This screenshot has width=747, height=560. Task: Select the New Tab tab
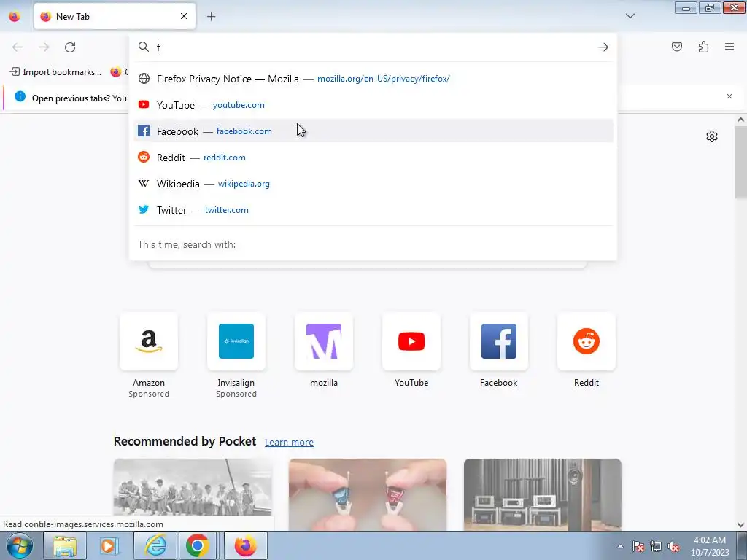115,16
